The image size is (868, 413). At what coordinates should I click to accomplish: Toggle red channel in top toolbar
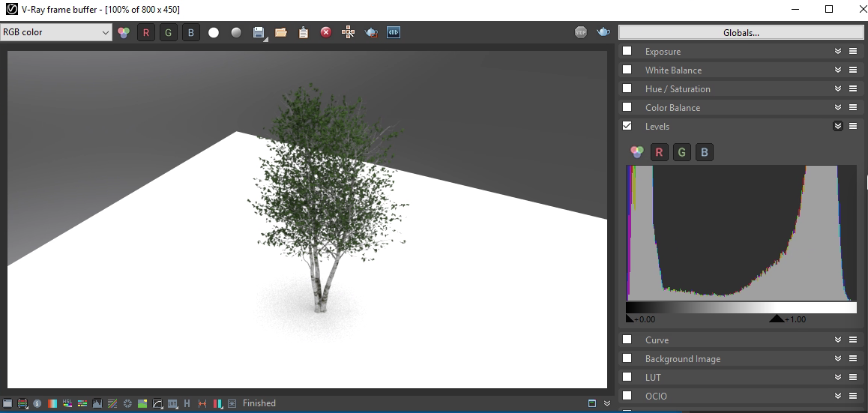146,33
